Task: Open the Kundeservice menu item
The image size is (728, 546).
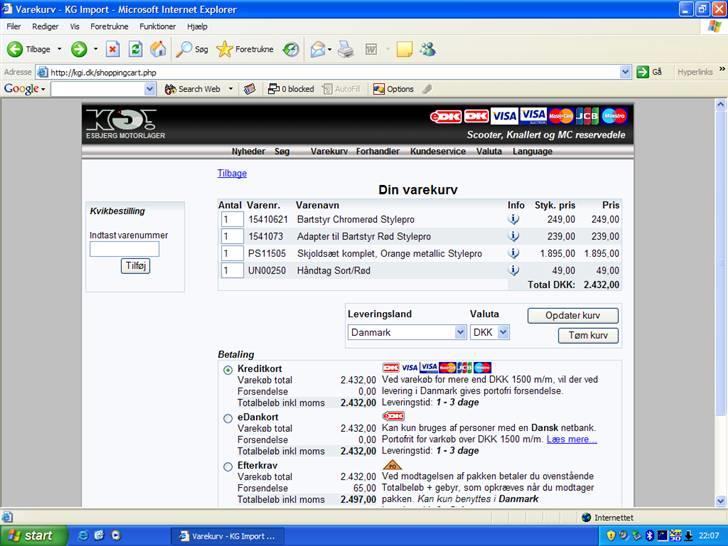Action: click(438, 152)
